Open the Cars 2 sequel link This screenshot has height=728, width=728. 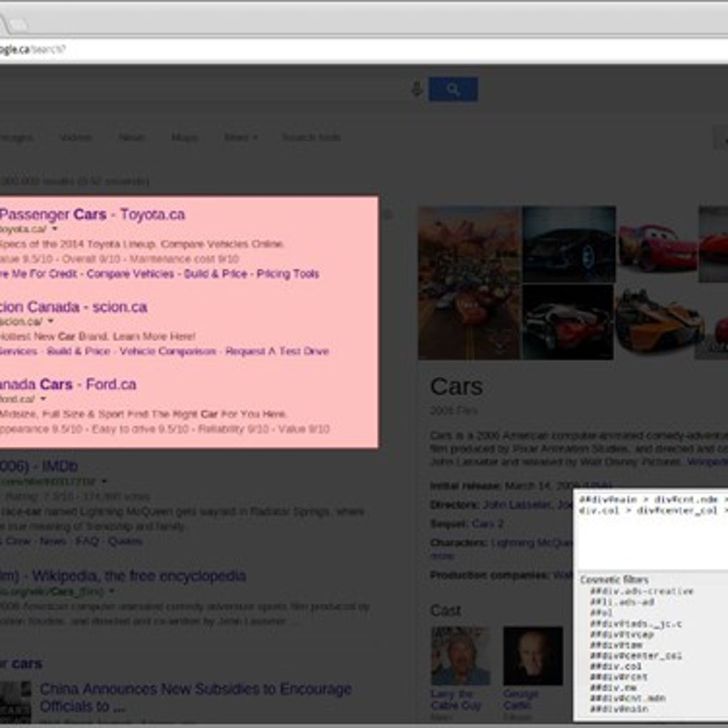tap(487, 524)
